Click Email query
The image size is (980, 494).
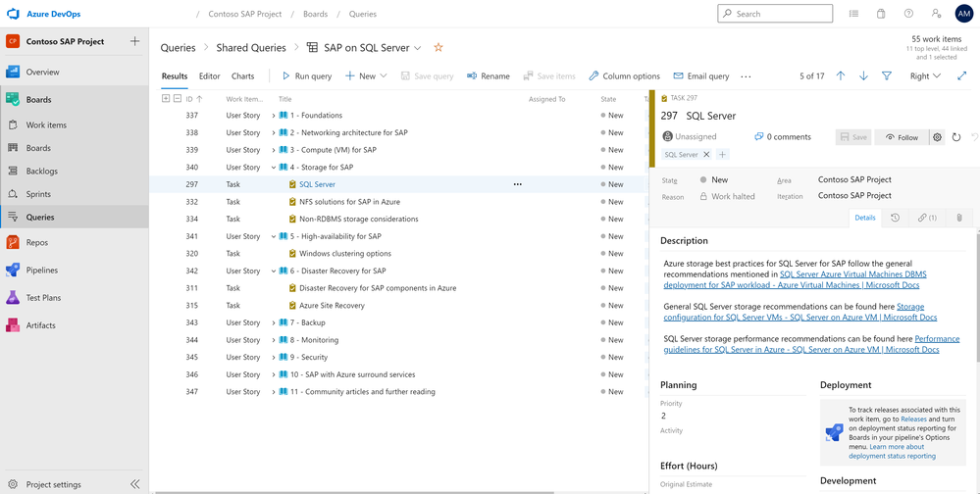(x=701, y=76)
